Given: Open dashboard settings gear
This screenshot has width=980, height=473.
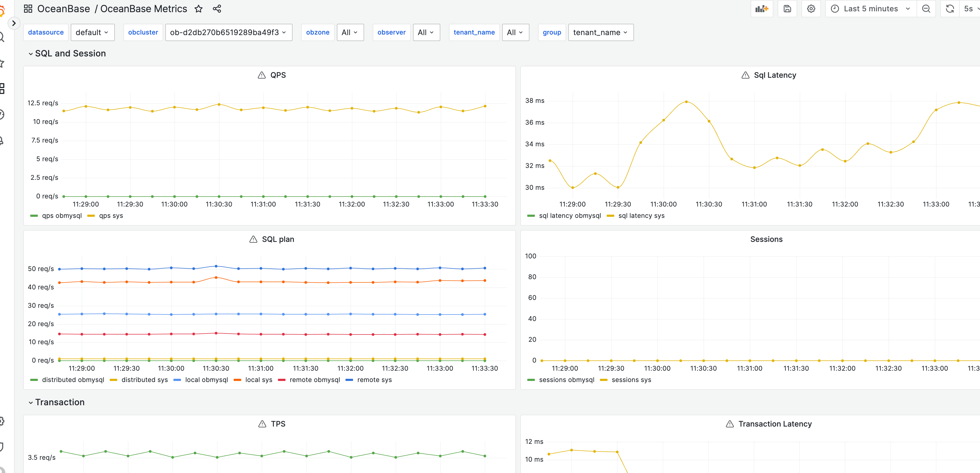Looking at the screenshot, I should point(811,9).
